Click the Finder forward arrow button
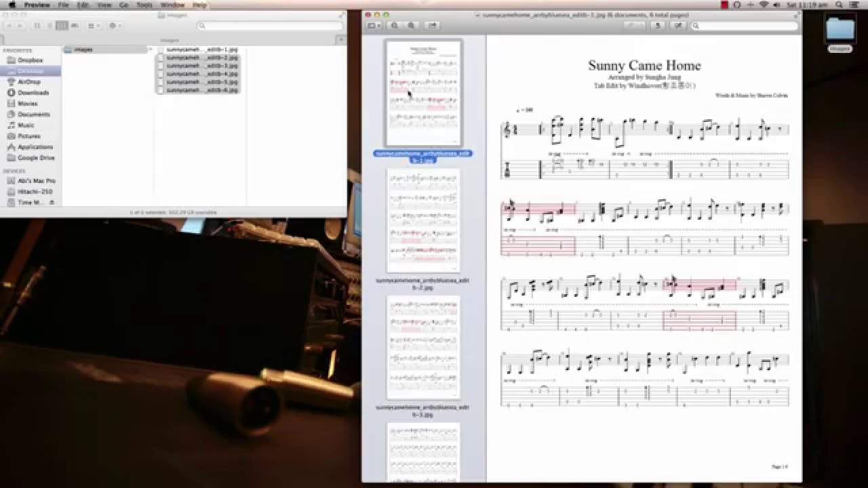The image size is (868, 488). pos(21,26)
